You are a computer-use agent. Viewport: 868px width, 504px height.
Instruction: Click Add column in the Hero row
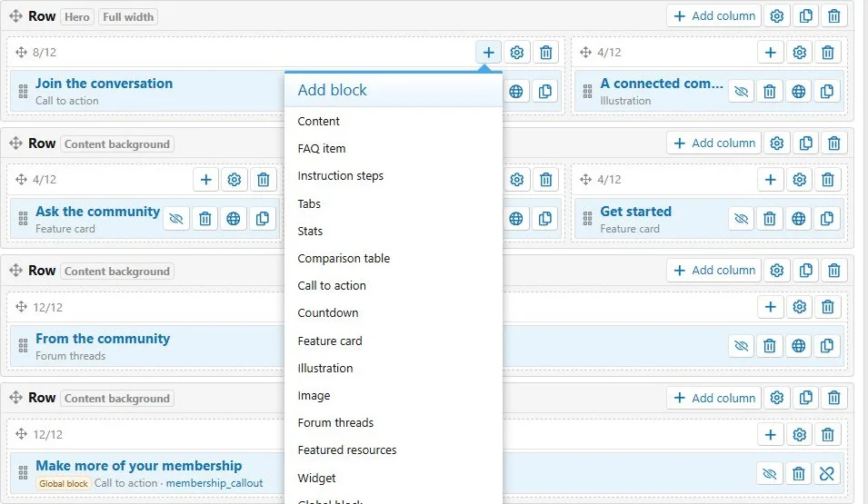click(714, 16)
